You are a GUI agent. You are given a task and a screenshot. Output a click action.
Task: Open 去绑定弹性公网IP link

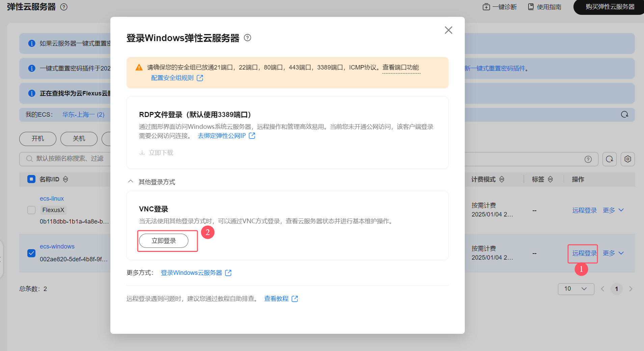pyautogui.click(x=222, y=136)
